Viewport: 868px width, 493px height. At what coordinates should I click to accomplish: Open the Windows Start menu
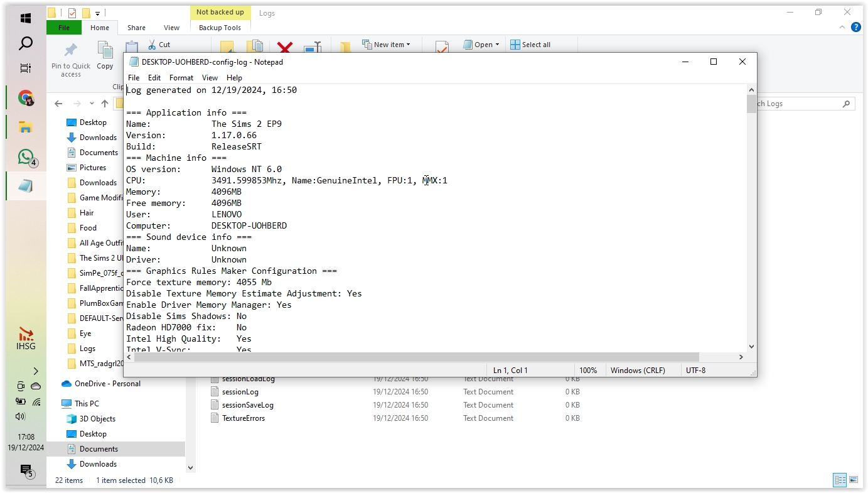26,19
